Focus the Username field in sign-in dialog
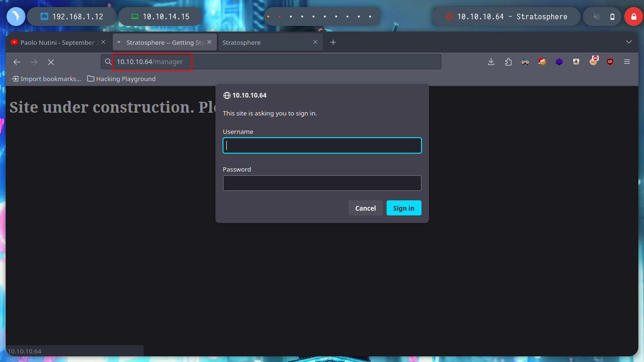The height and width of the screenshot is (362, 644). pos(322,146)
